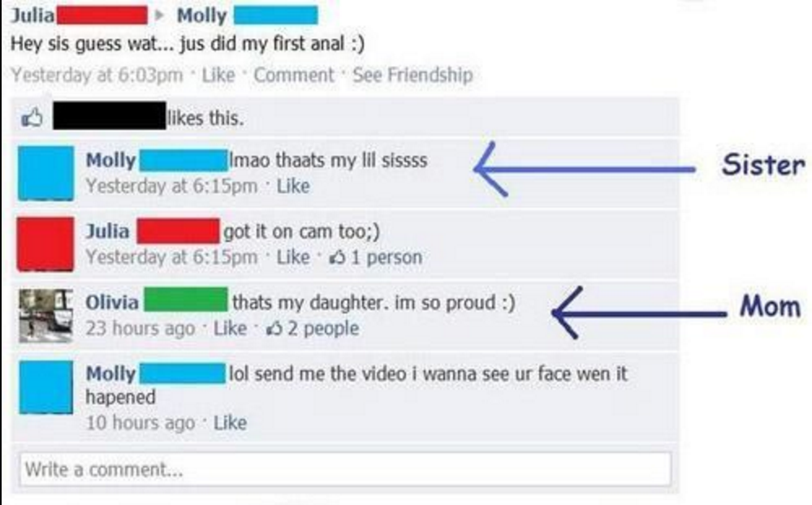812x505 pixels.
Task: Click the small thumbs-up icon next to '1 person'
Action: point(338,257)
